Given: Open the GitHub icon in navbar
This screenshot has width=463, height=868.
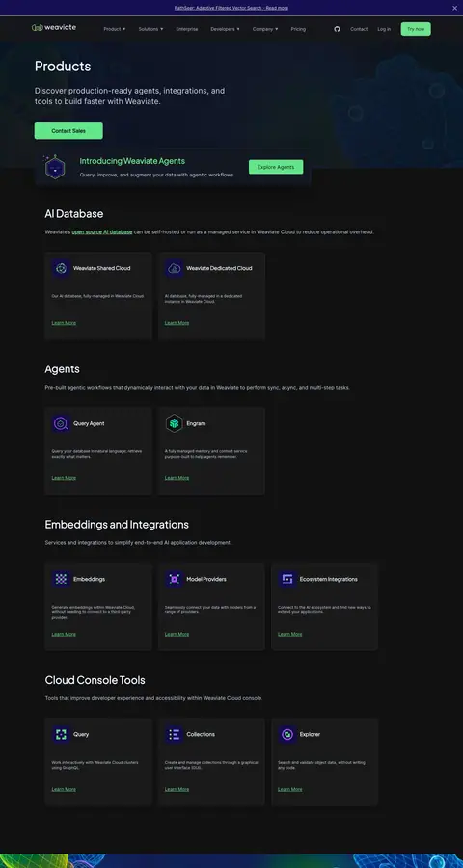Looking at the screenshot, I should 337,29.
